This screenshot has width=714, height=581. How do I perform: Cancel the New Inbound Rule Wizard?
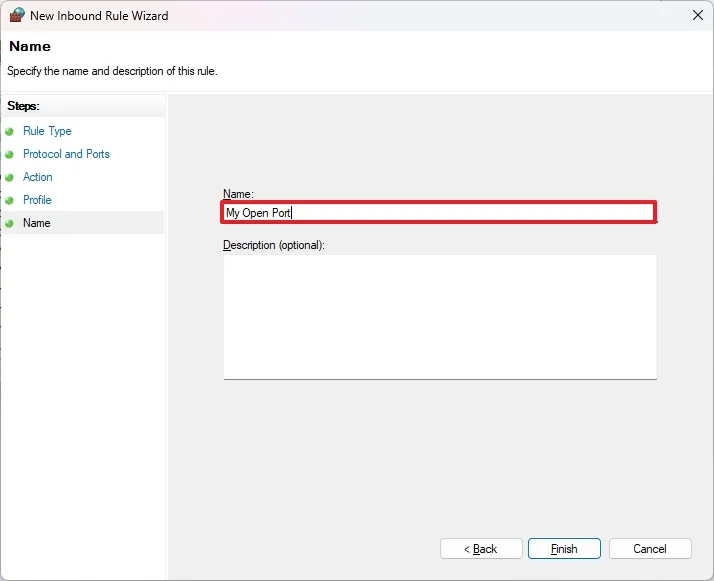pos(650,549)
